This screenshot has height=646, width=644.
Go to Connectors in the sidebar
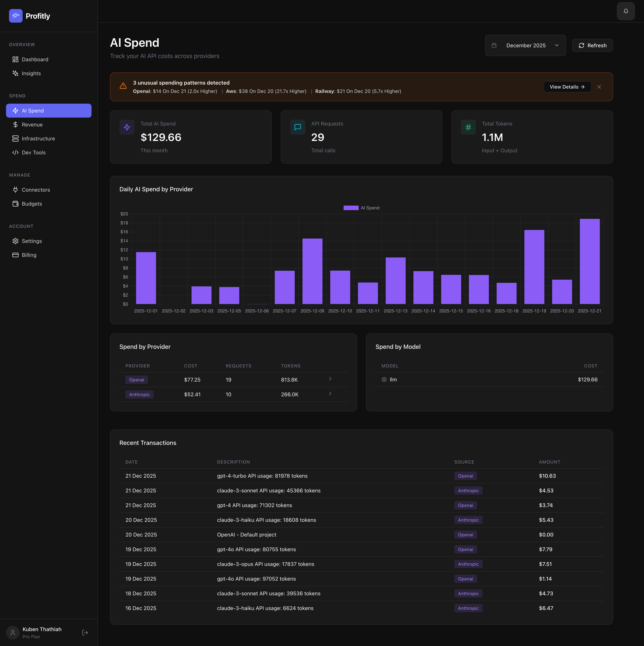point(36,190)
